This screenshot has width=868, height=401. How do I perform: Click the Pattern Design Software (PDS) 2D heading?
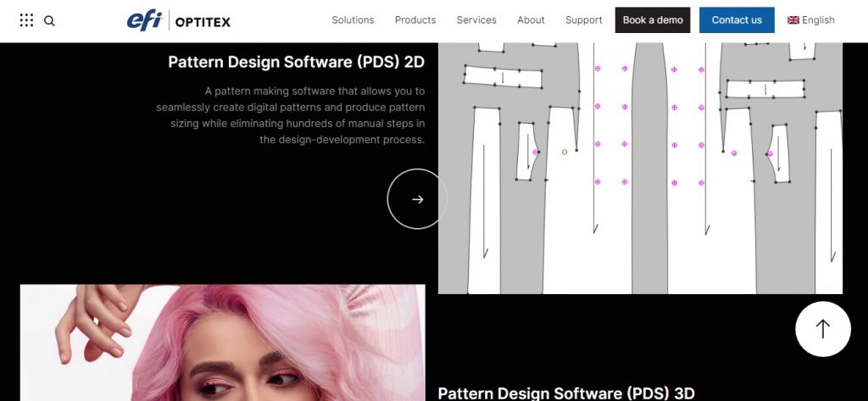click(x=296, y=62)
